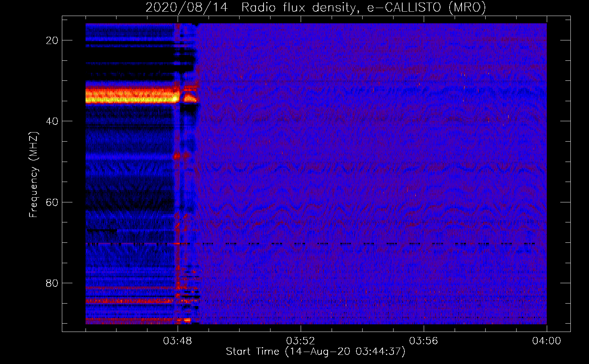Click the 20 MHz frequency tick label
This screenshot has width=589, height=364.
52,40
